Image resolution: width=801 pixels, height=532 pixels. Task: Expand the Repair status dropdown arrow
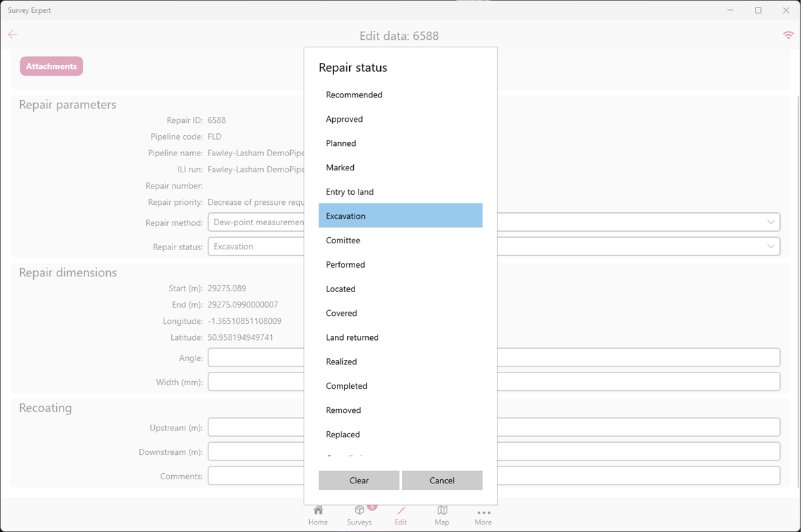(771, 246)
